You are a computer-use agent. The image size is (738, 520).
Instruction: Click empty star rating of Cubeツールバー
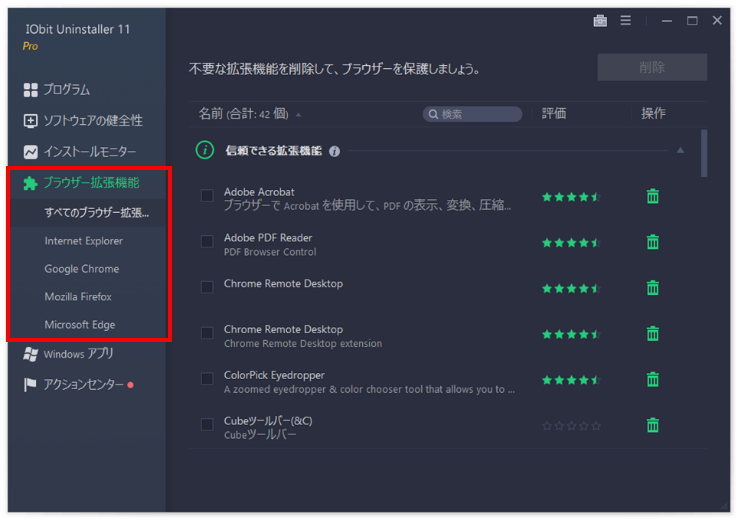(x=571, y=426)
